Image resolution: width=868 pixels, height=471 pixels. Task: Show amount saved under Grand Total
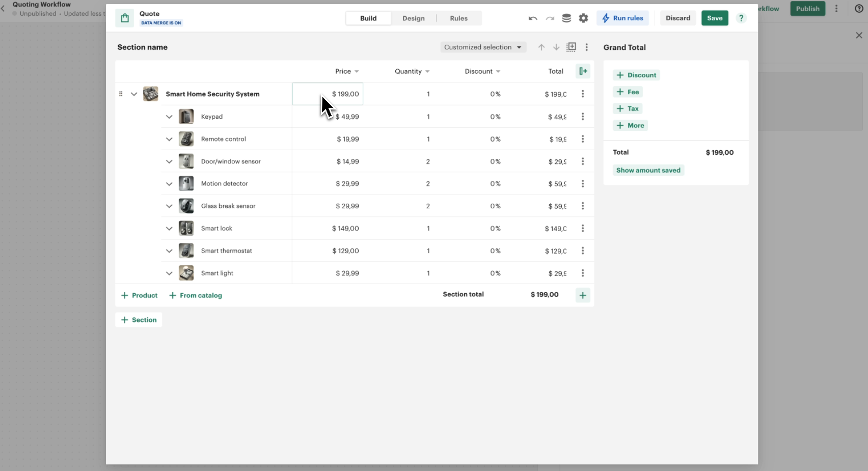(648, 170)
